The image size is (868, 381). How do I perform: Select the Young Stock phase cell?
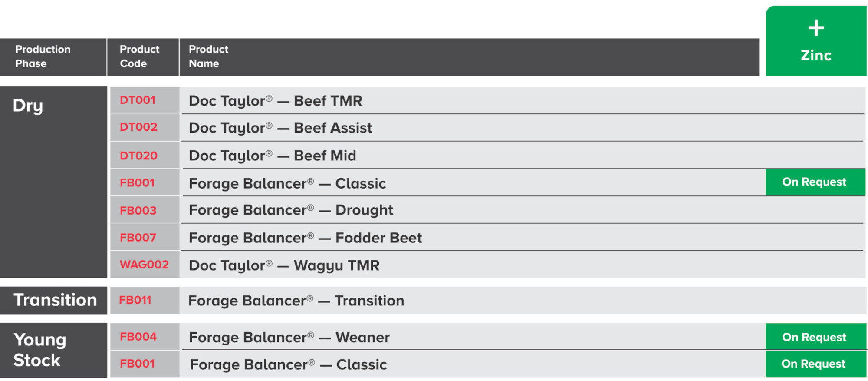[x=39, y=350]
